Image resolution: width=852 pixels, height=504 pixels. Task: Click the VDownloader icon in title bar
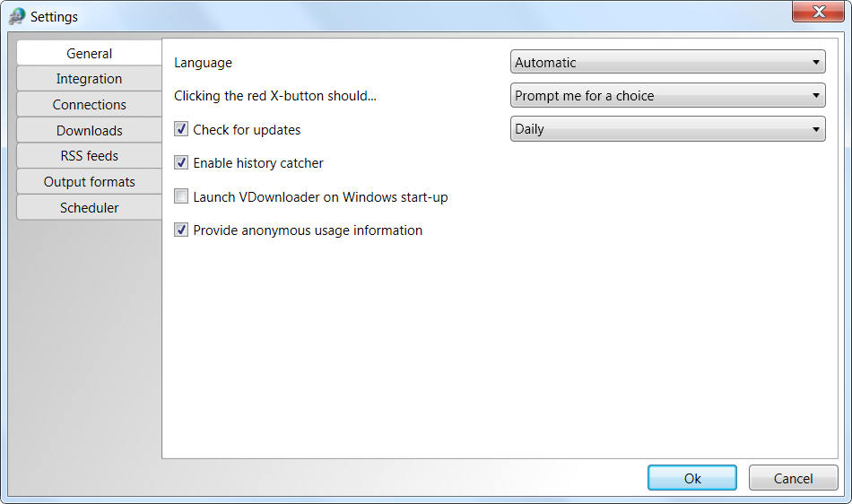pyautogui.click(x=17, y=16)
